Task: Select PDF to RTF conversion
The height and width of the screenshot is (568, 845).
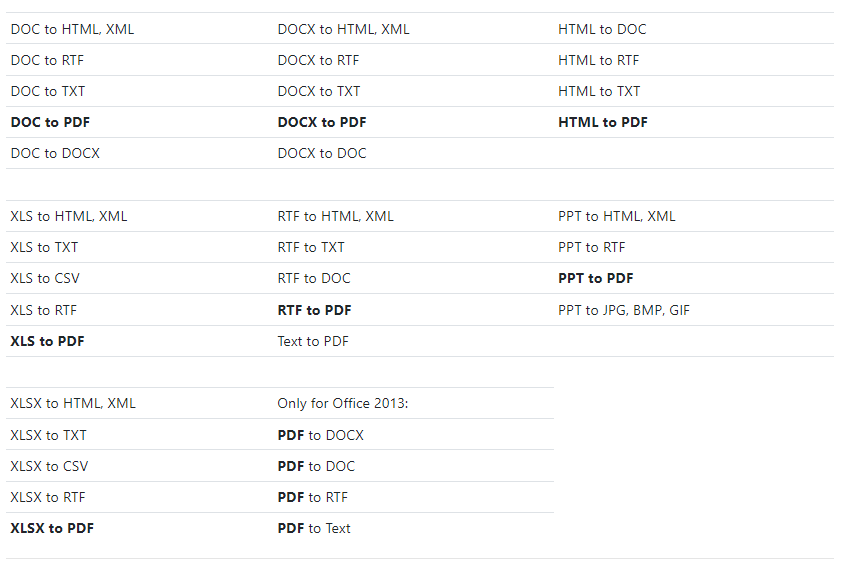Action: pyautogui.click(x=312, y=497)
